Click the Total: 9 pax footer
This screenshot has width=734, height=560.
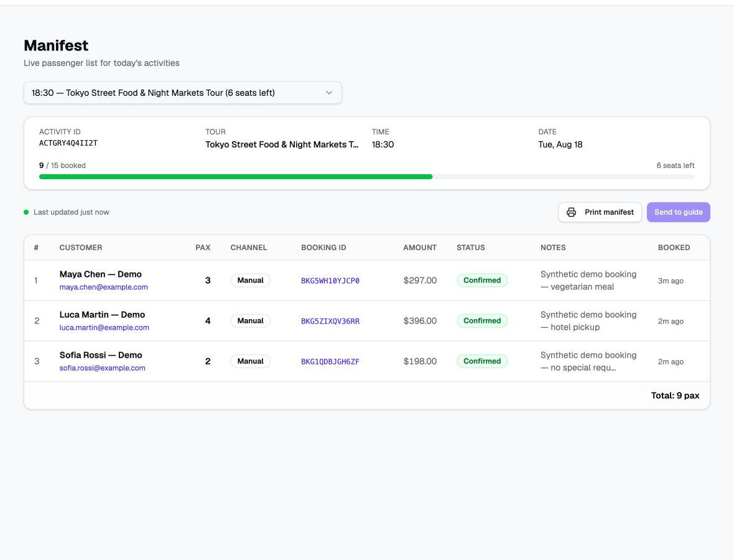point(675,396)
